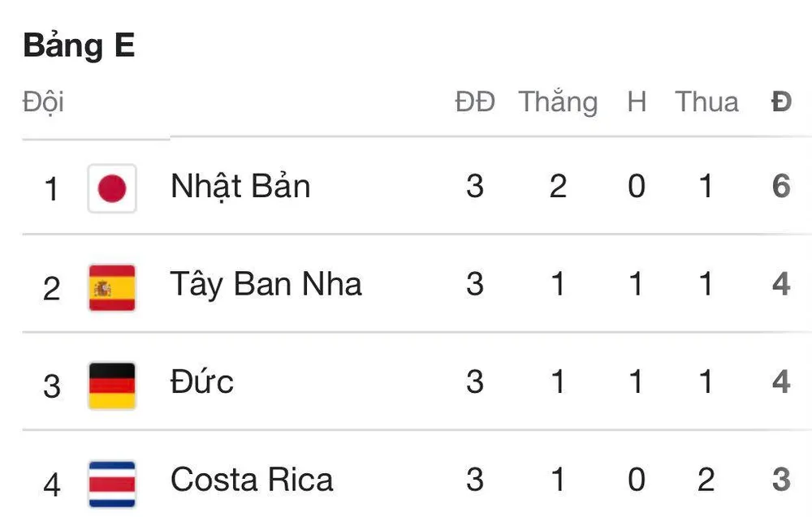Click Costa Rica's 3 points value
The image size is (812, 517).
pos(781,480)
